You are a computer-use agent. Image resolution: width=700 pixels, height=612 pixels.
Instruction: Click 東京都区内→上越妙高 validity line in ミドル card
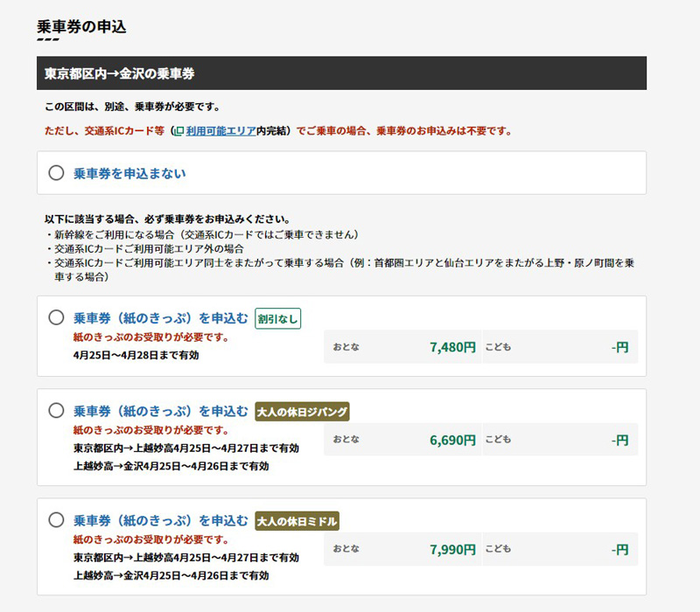(x=186, y=558)
